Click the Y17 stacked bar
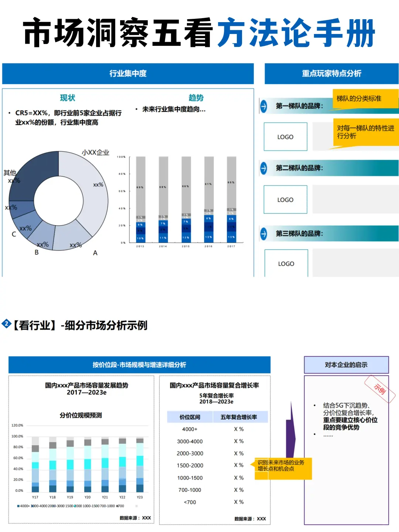Image resolution: width=399 pixels, height=532 pixels. [x=35, y=464]
